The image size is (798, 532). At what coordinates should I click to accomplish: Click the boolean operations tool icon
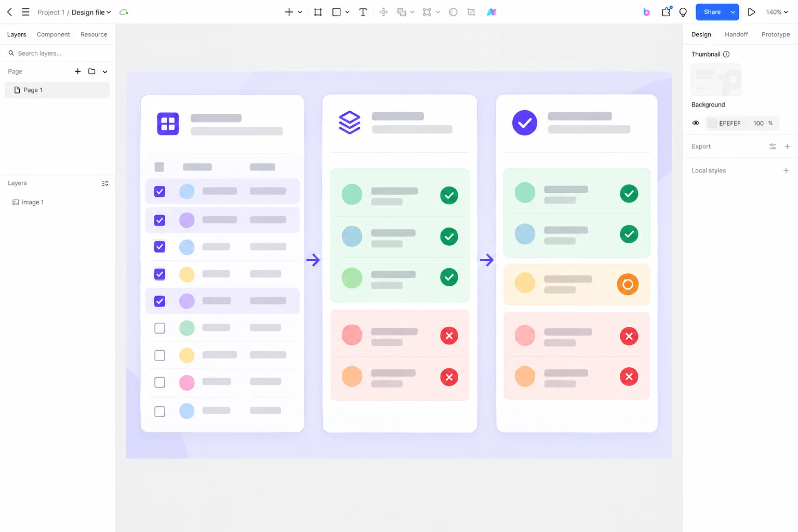[x=402, y=12]
